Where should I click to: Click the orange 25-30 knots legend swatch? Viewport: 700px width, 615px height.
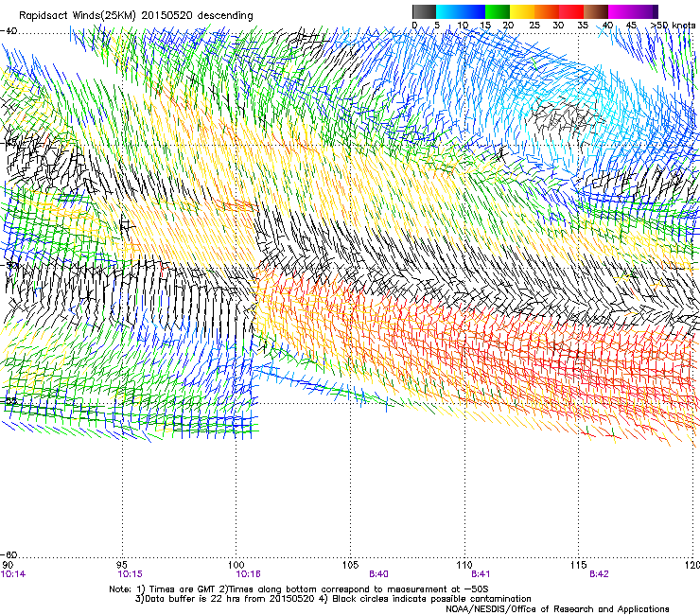pyautogui.click(x=547, y=11)
